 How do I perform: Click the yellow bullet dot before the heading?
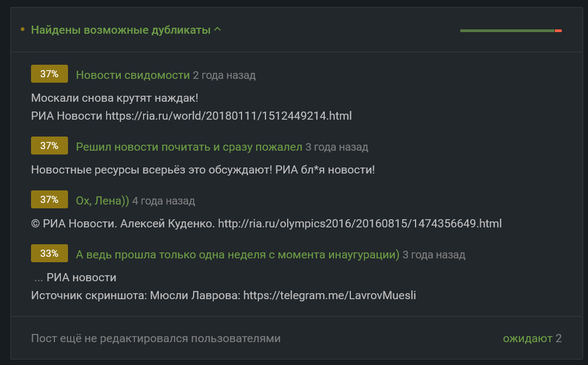pyautogui.click(x=22, y=29)
